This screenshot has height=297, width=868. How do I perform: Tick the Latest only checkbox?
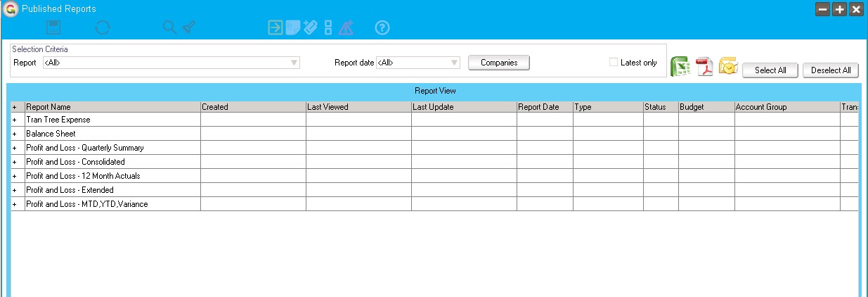[x=614, y=63]
